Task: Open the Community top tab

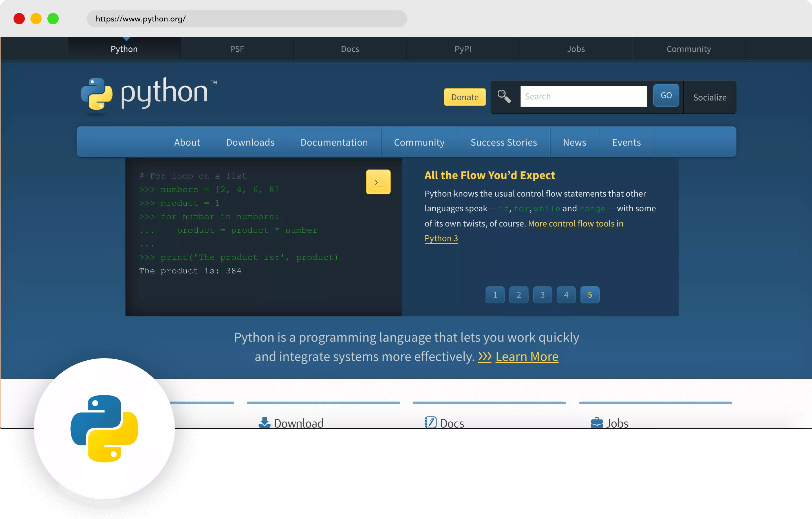Action: point(689,49)
